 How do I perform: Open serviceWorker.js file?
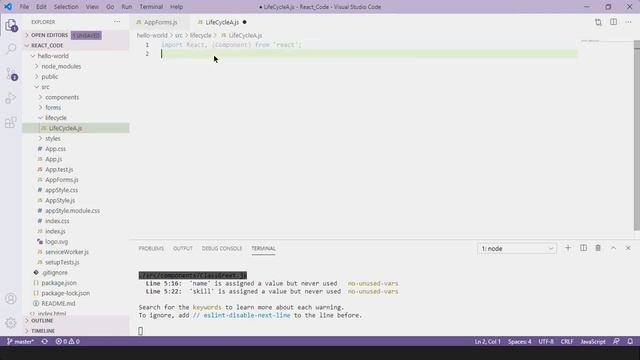click(76, 252)
